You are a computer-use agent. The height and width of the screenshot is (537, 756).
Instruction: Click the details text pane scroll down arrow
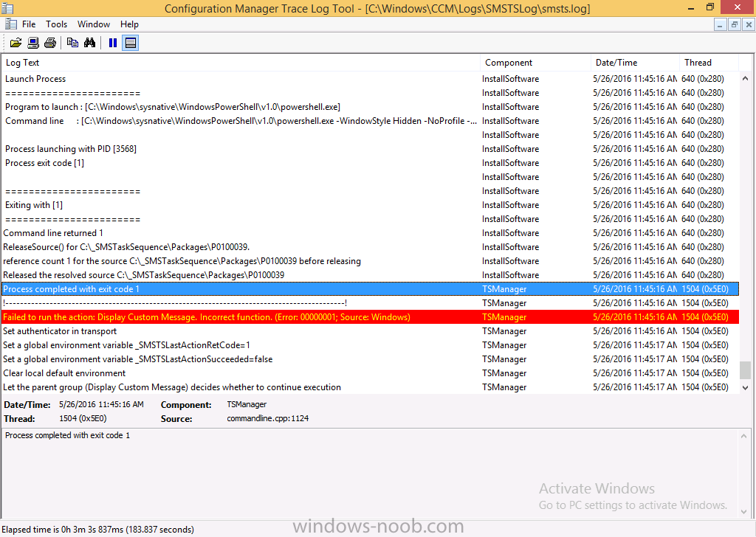point(744,511)
